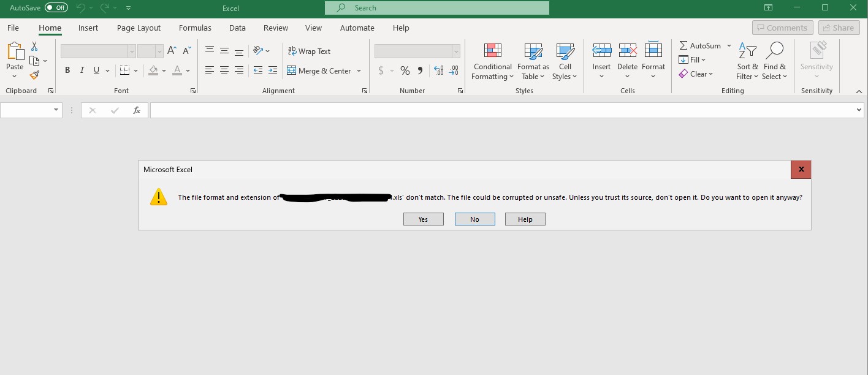This screenshot has width=868, height=375.
Task: Click Help button in the dialog
Action: pos(525,219)
